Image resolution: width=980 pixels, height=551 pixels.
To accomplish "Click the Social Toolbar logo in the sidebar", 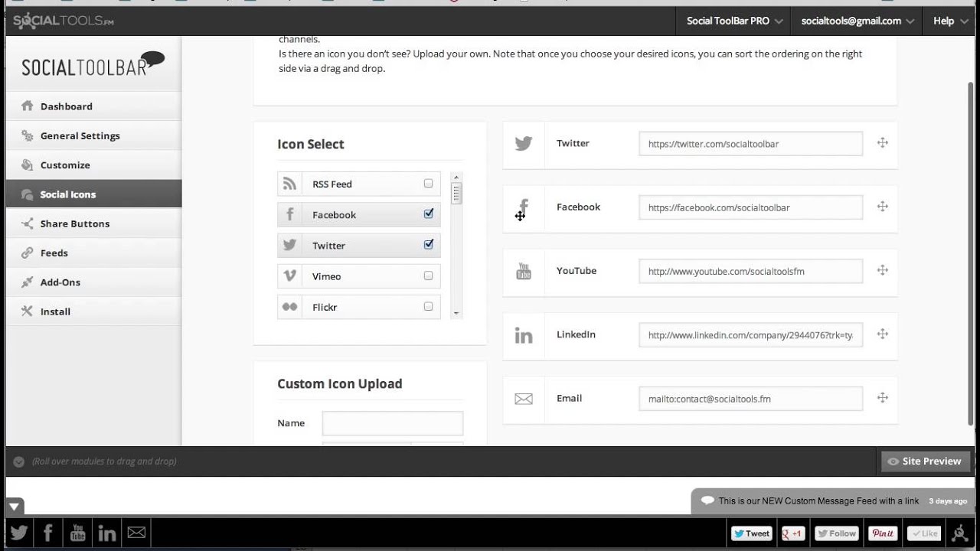I will tap(93, 64).
